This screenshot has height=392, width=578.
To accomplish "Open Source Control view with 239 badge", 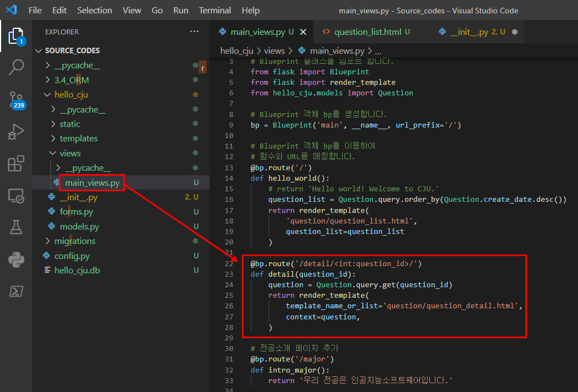I will (x=16, y=100).
